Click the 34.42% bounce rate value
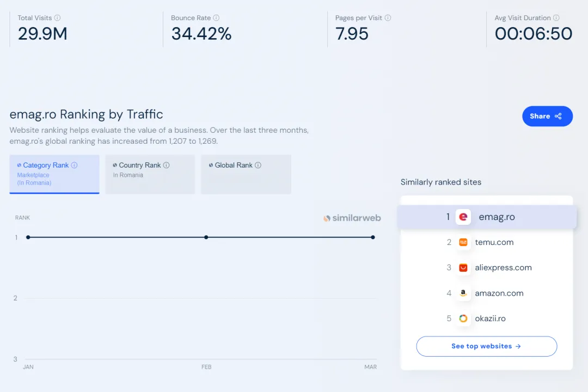 [x=201, y=34]
